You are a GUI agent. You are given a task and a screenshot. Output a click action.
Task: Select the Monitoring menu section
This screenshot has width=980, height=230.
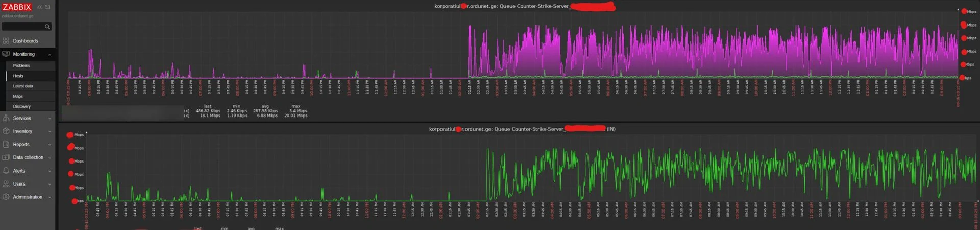pyautogui.click(x=24, y=54)
